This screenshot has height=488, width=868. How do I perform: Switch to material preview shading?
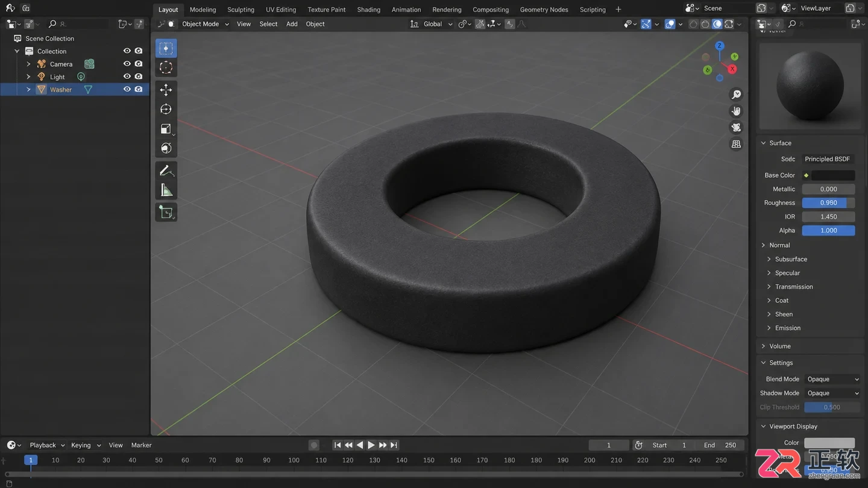click(717, 24)
